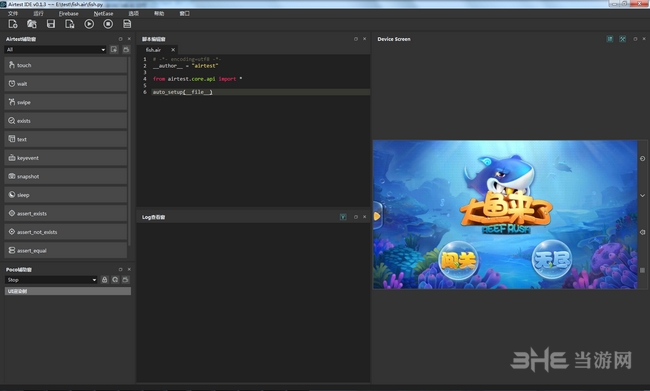Open the report viewer toolbar icon
The image size is (650, 391).
pyautogui.click(x=127, y=24)
